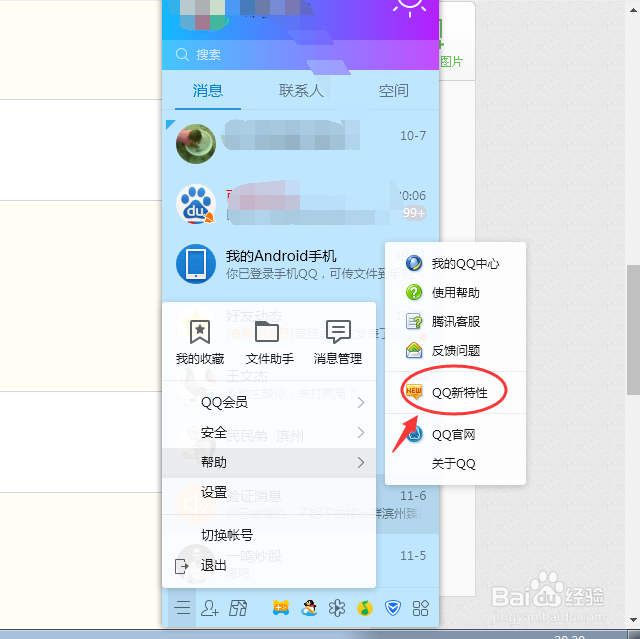This screenshot has height=639, width=640.
Task: Expand the QQ会员 submenu arrow
Action: 361,403
